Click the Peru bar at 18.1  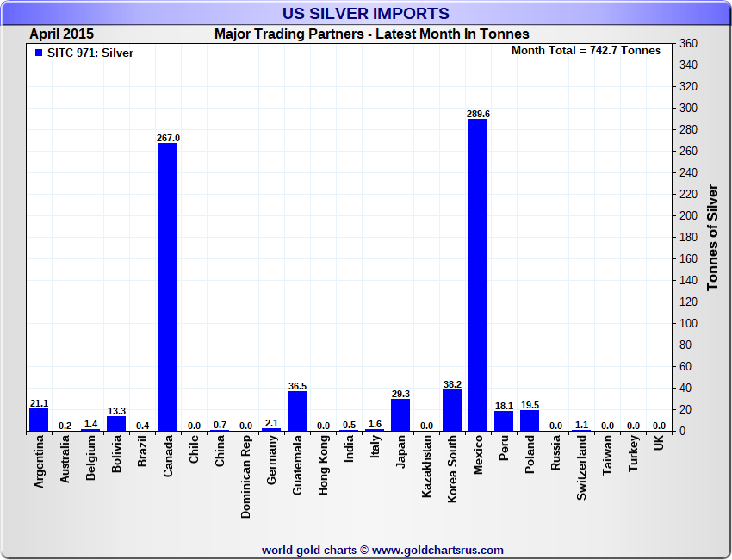[504, 420]
